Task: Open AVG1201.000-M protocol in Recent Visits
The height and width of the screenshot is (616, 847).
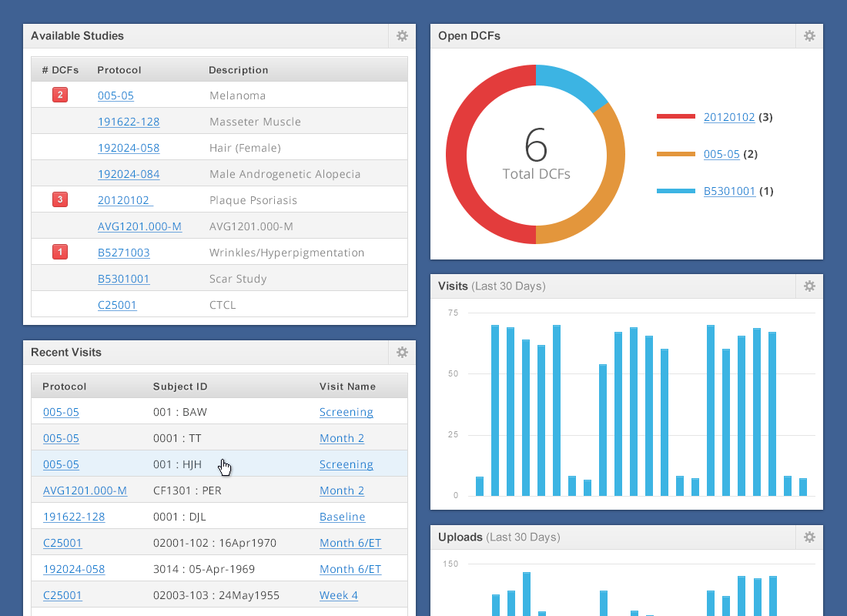Action: point(85,490)
